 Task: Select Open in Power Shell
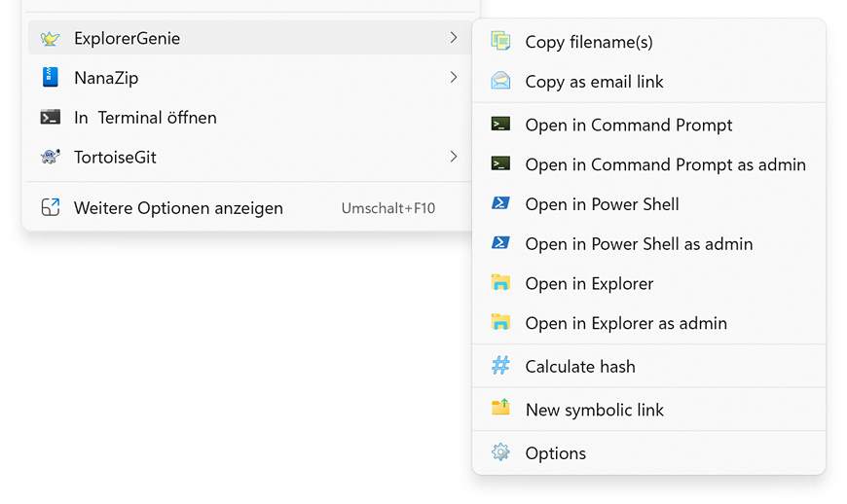point(649,204)
